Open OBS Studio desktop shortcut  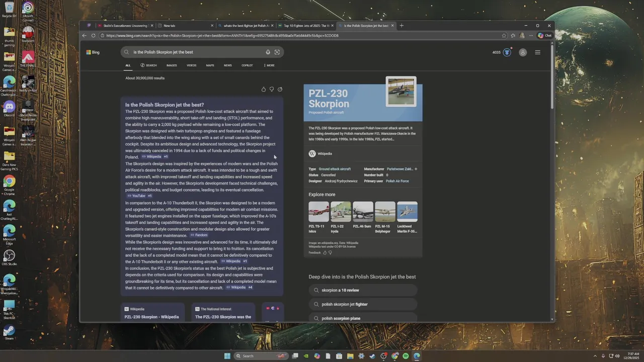pyautogui.click(x=9, y=258)
